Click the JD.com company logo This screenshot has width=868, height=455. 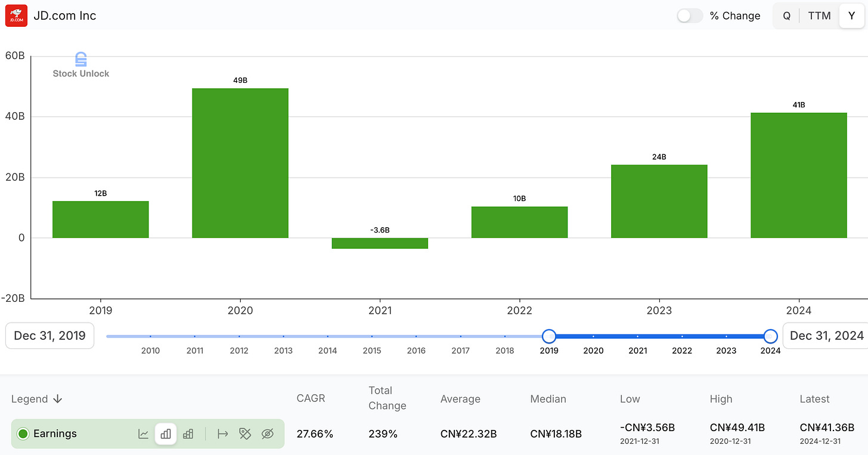coord(16,16)
